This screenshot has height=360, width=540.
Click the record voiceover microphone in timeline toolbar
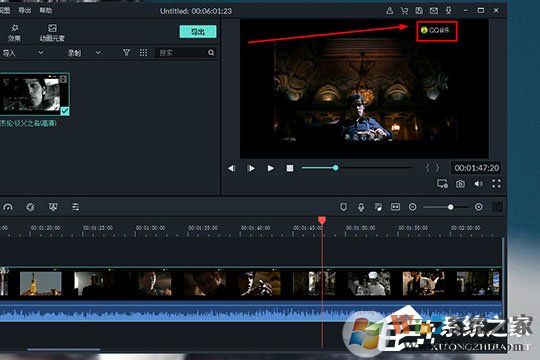click(361, 207)
